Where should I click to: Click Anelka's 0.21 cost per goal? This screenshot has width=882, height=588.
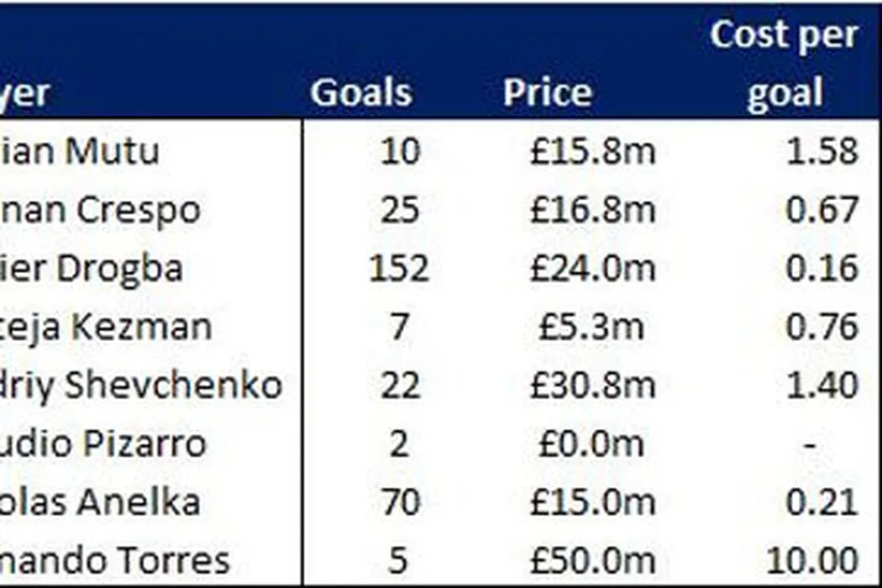[821, 502]
